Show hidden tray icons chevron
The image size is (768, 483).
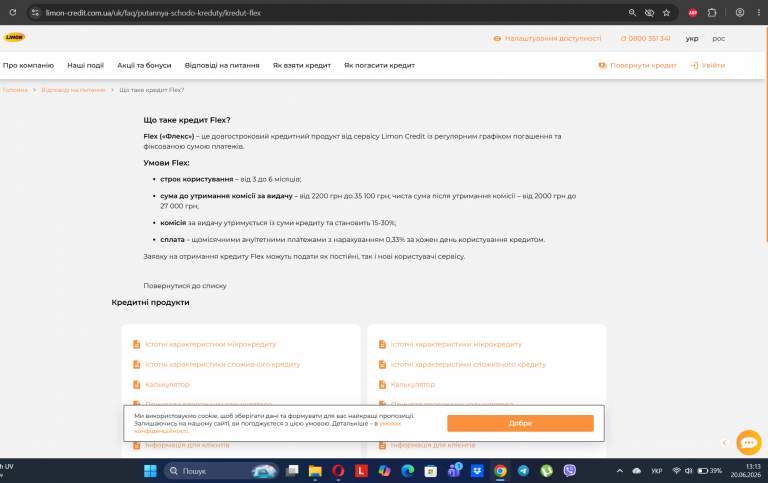pyautogui.click(x=620, y=471)
